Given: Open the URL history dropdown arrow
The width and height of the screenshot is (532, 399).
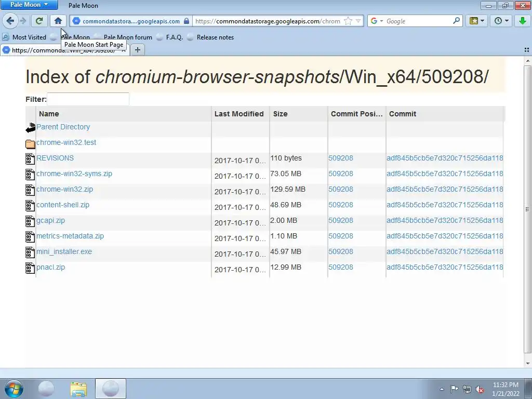Looking at the screenshot, I should coord(358,21).
